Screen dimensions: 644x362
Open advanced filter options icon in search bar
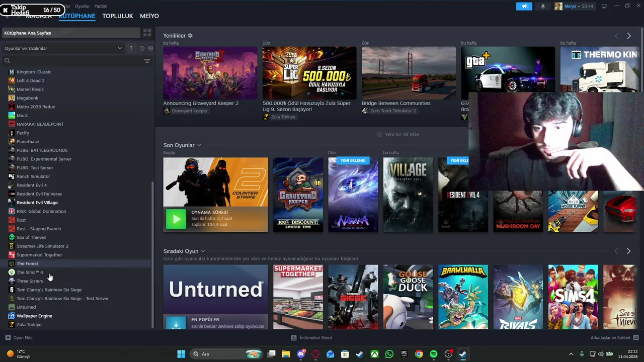click(x=147, y=61)
